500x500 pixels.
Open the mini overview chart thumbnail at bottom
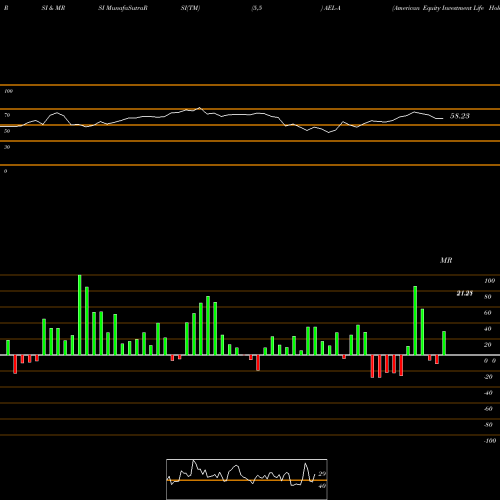tap(247, 479)
